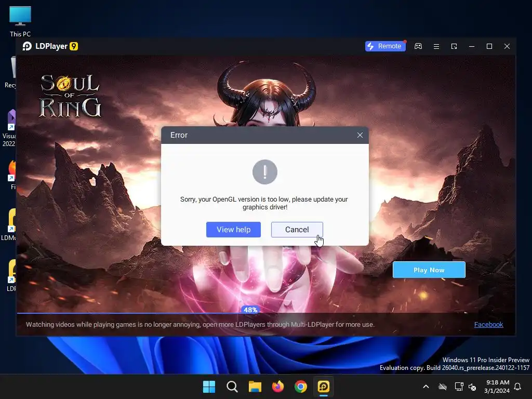The height and width of the screenshot is (399, 532).
Task: Launch Google Chrome from the taskbar
Action: (301, 387)
